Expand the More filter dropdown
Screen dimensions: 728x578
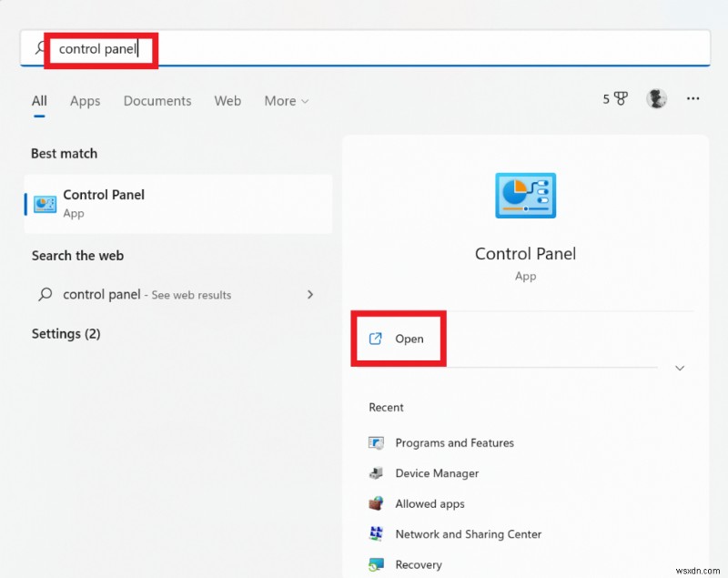click(x=286, y=101)
